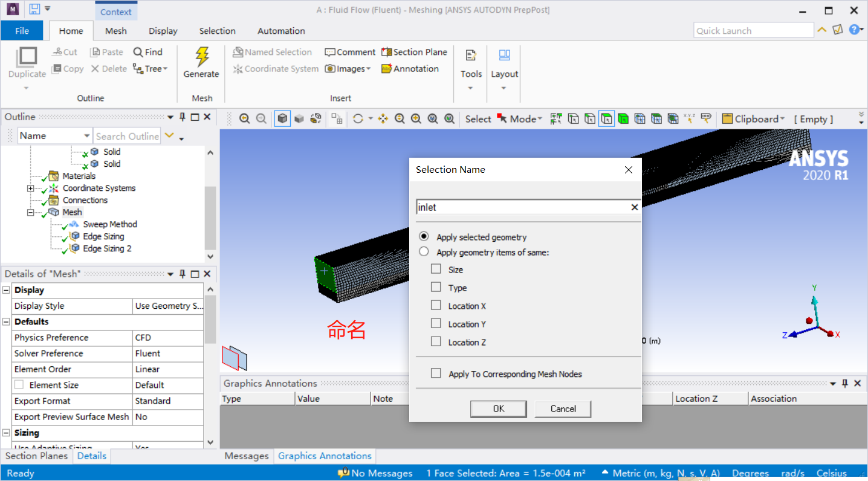This screenshot has width=868, height=481.
Task: Open the Tools dropdown menu
Action: pos(471,88)
